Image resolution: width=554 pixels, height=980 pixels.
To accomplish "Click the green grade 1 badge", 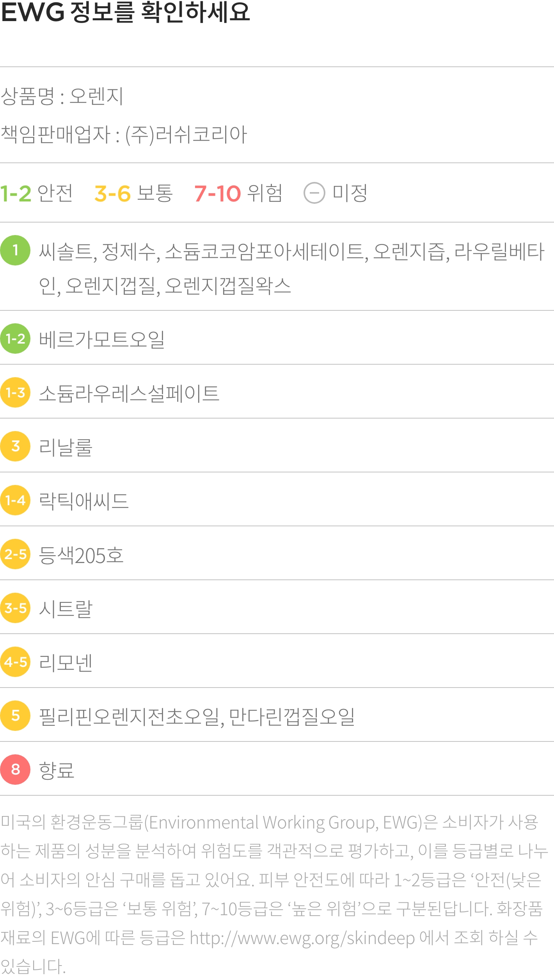I will tap(15, 250).
